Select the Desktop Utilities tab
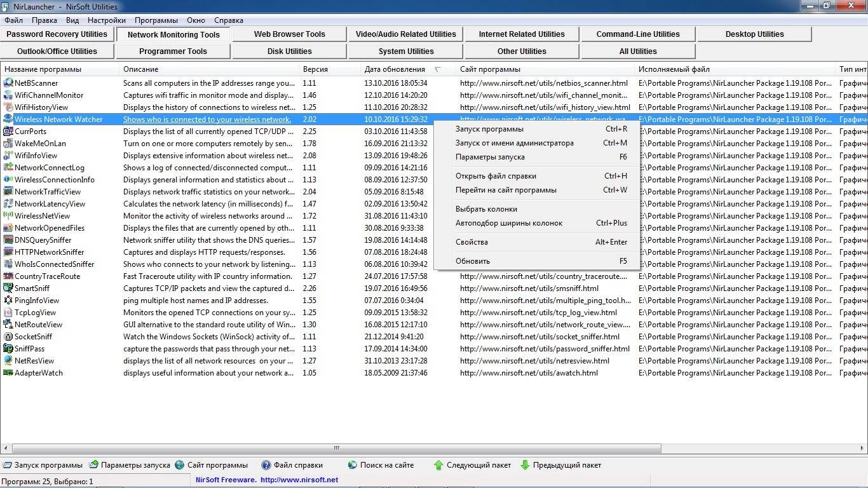868x488 pixels. pos(754,34)
